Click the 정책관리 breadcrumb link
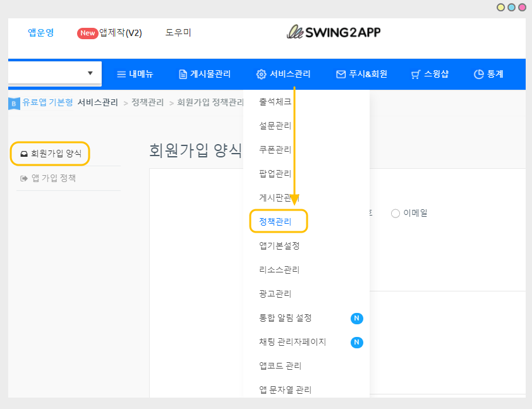The image size is (532, 409). pyautogui.click(x=147, y=102)
